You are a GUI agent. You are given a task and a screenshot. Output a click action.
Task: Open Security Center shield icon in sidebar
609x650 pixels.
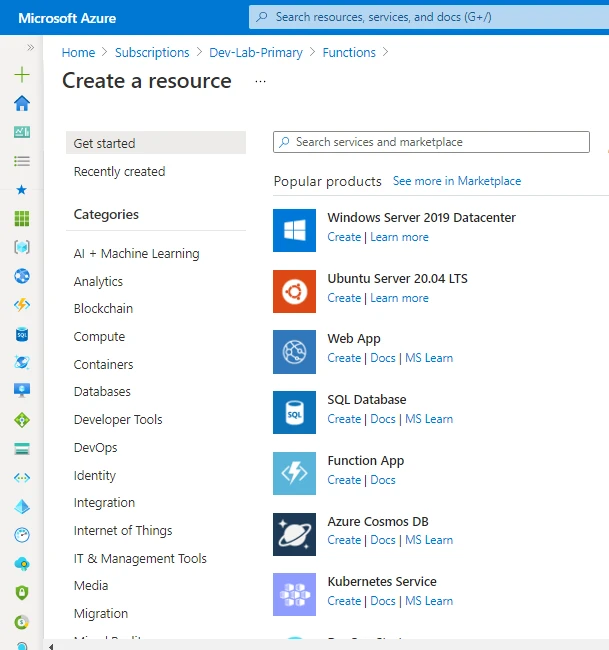22,593
